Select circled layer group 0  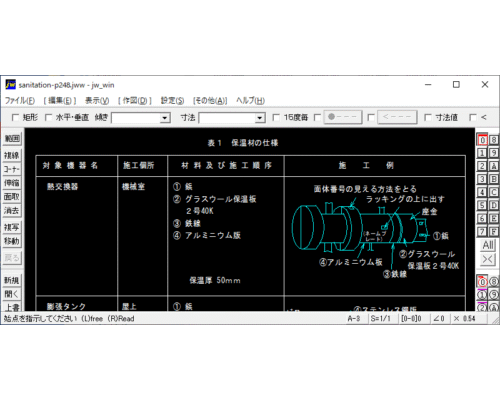pyautogui.click(x=482, y=282)
